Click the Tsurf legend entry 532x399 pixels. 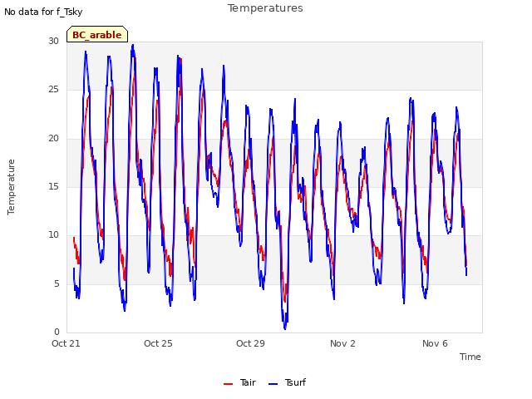tap(287, 382)
